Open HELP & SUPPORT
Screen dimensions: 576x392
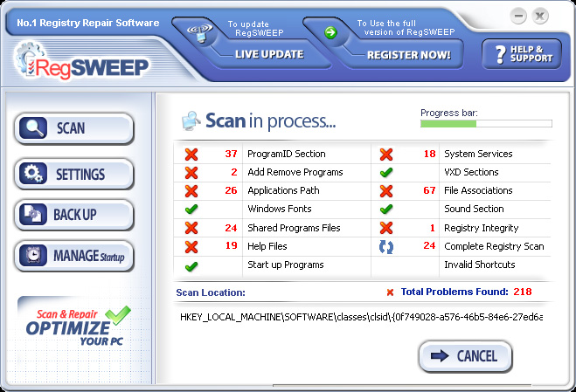tap(522, 54)
